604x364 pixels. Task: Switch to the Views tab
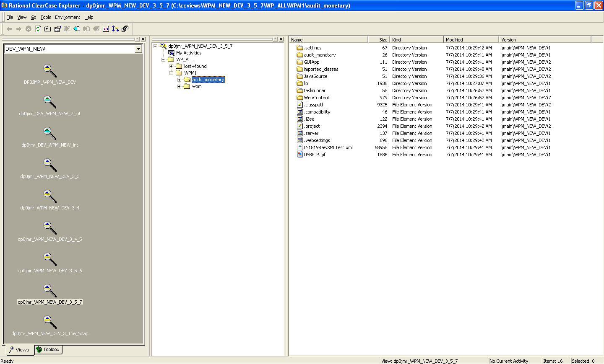(19, 350)
